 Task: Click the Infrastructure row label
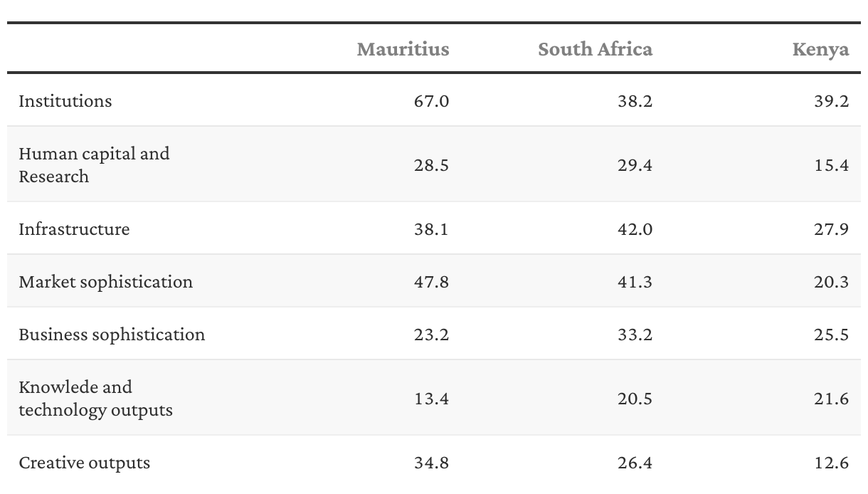(74, 229)
